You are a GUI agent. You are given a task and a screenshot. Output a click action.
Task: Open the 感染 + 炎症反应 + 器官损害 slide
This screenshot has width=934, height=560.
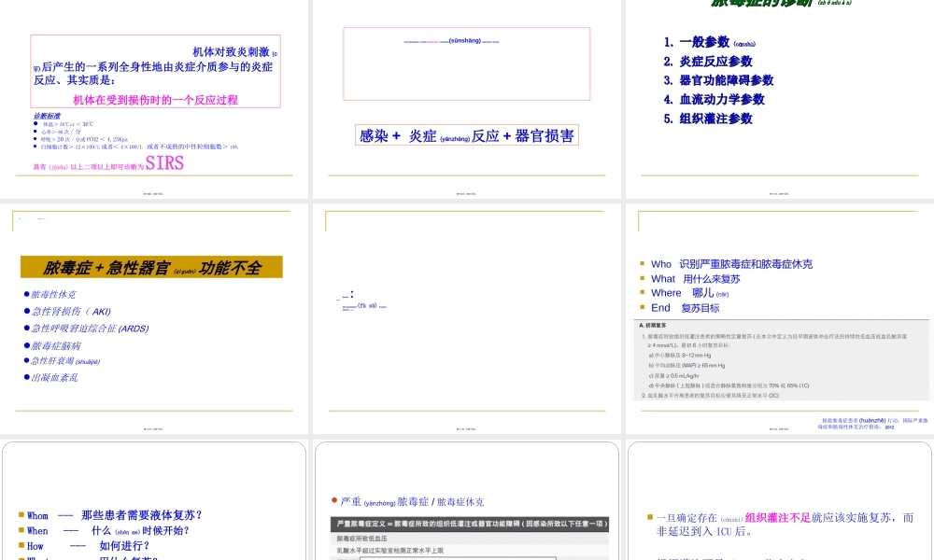(466, 98)
